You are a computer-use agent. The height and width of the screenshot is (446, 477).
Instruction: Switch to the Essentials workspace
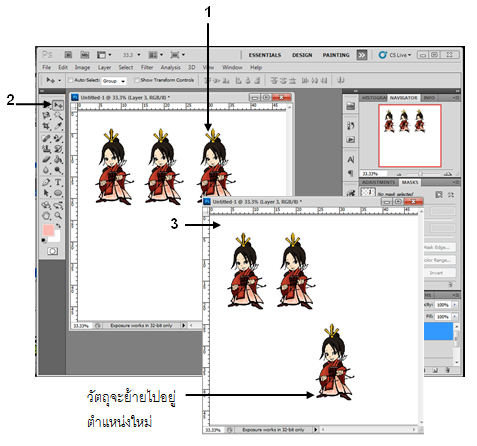click(265, 55)
